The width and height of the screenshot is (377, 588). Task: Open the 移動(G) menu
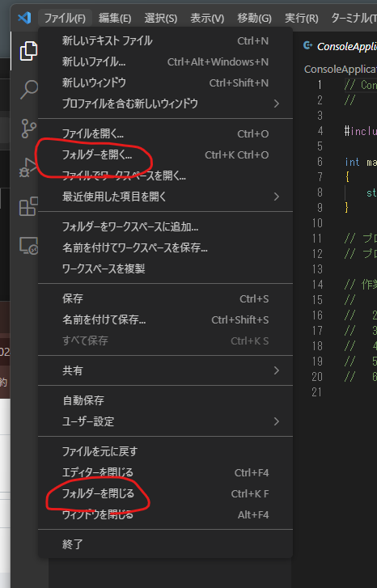click(x=254, y=18)
